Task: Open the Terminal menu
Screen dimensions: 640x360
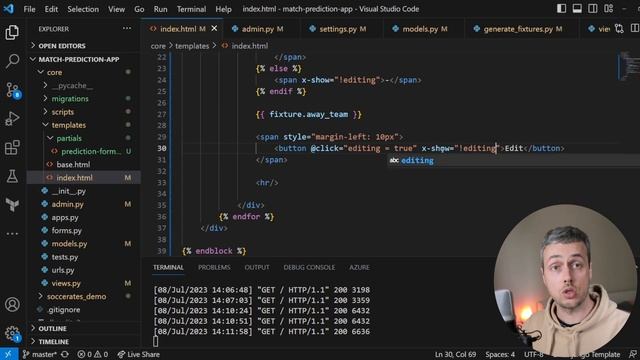Action: 191,9
